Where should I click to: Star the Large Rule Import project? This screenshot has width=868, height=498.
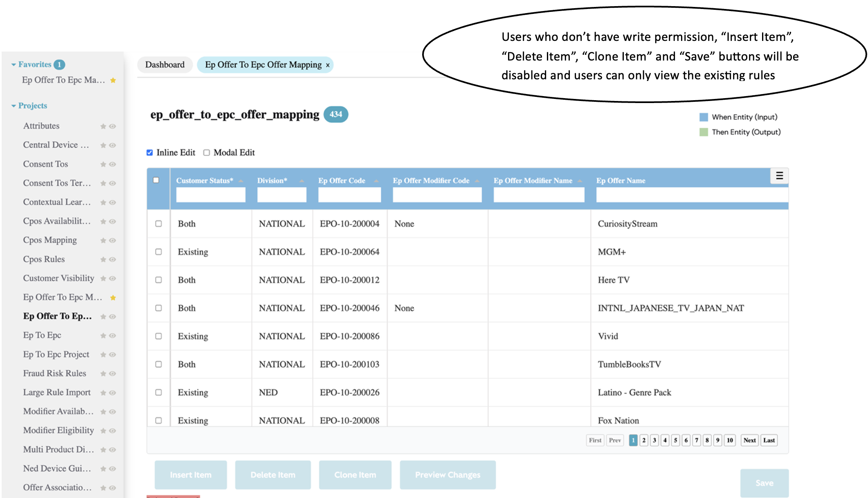[103, 393]
